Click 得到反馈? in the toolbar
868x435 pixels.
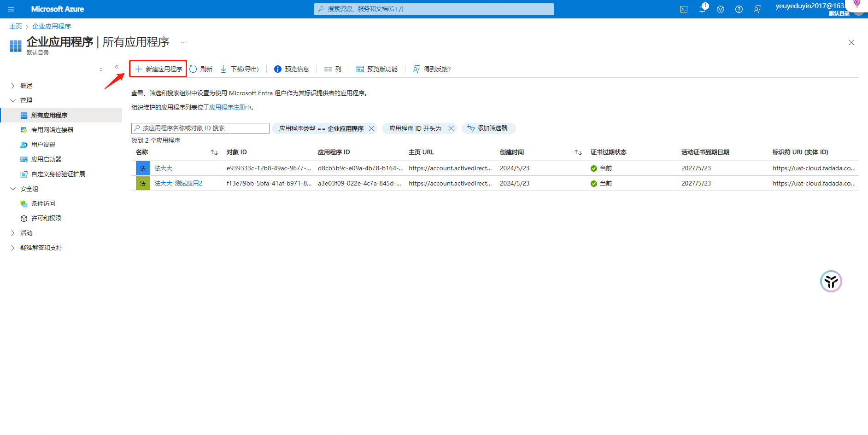[432, 69]
